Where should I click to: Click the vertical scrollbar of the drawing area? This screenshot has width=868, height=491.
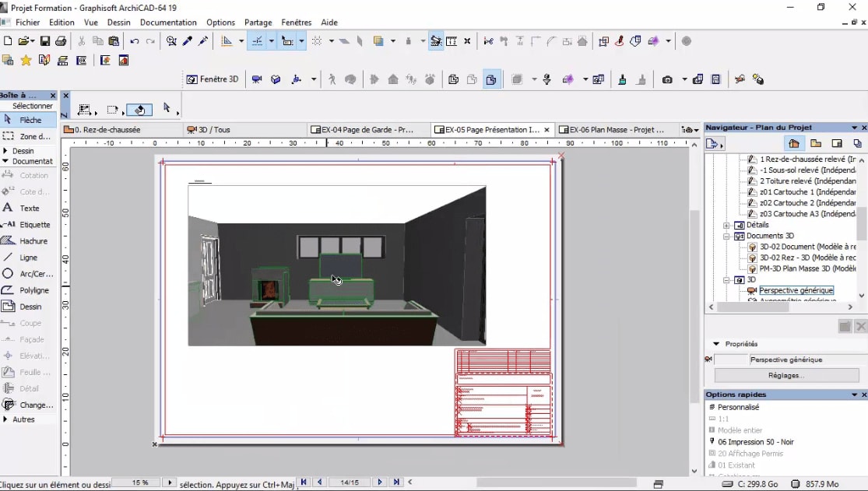[694, 307]
